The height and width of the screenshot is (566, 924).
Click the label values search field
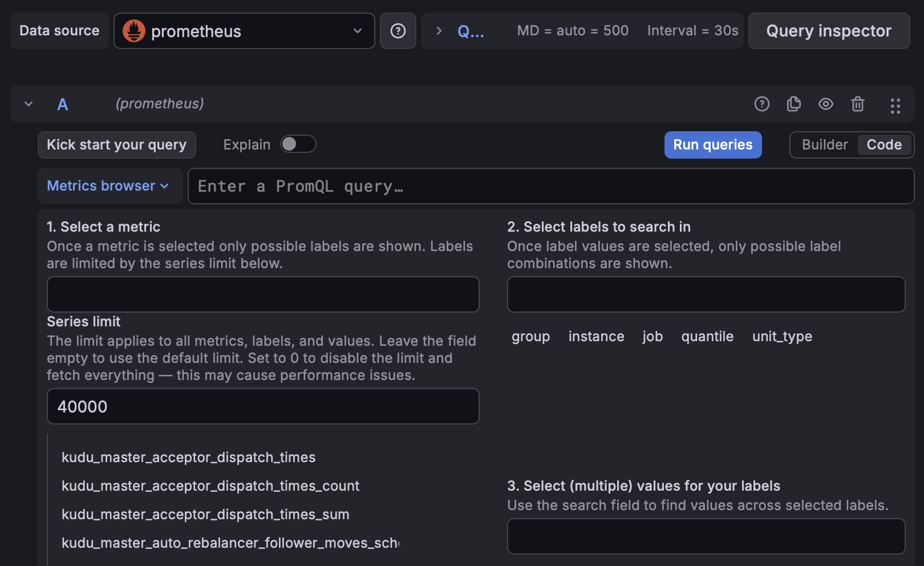[706, 536]
